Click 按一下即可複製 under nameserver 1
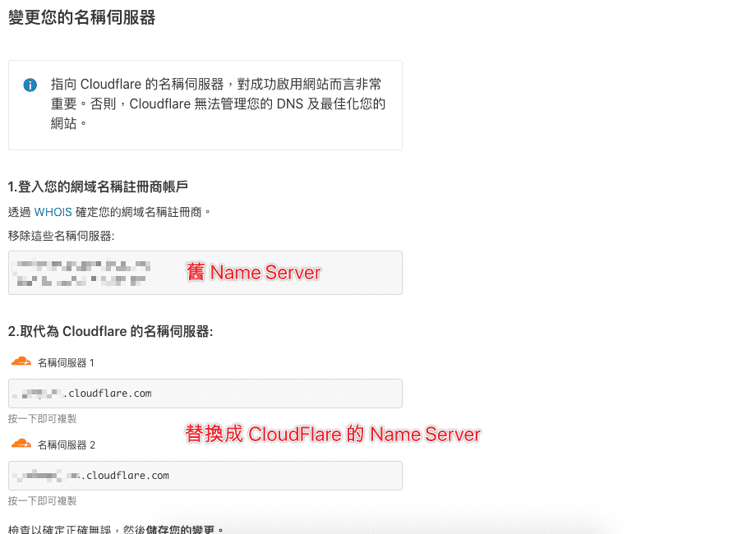This screenshot has width=756, height=534. [43, 418]
